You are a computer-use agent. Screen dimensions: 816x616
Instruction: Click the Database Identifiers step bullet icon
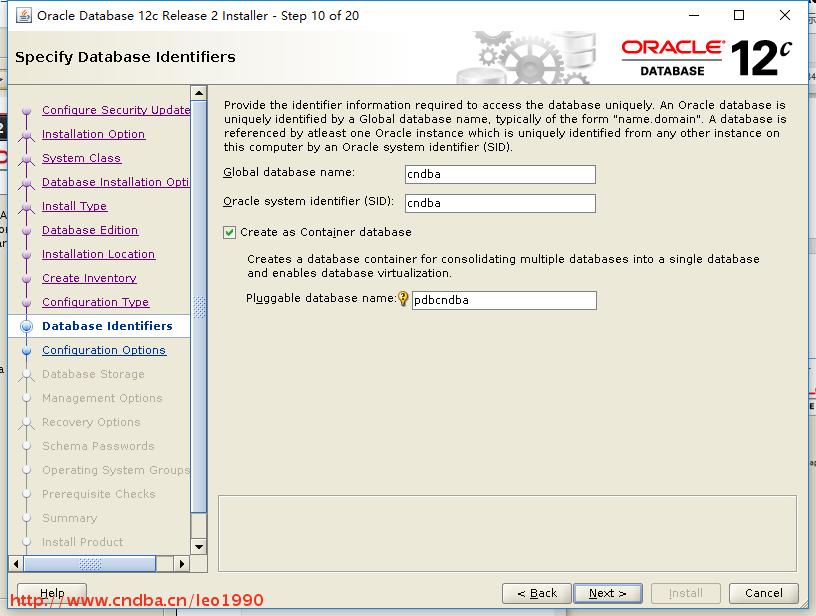pos(27,326)
